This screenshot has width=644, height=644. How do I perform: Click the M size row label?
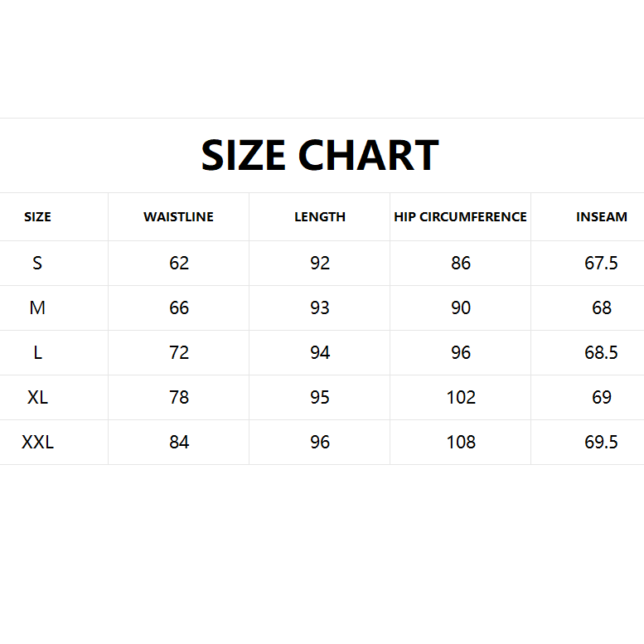37,308
